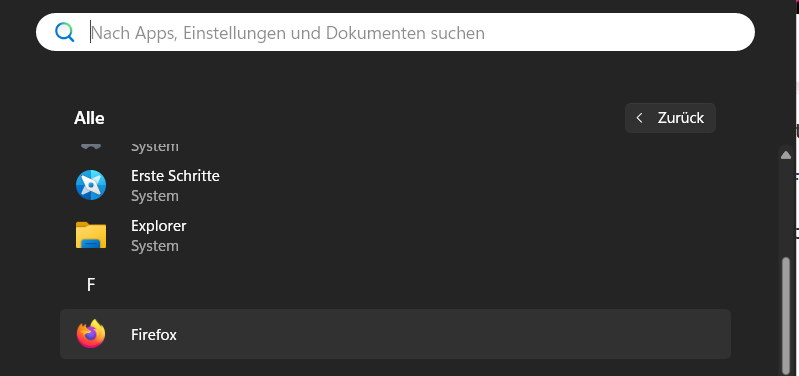Screen dimensions: 799x376
Task: Click the "Alle" heading
Action: [x=89, y=118]
